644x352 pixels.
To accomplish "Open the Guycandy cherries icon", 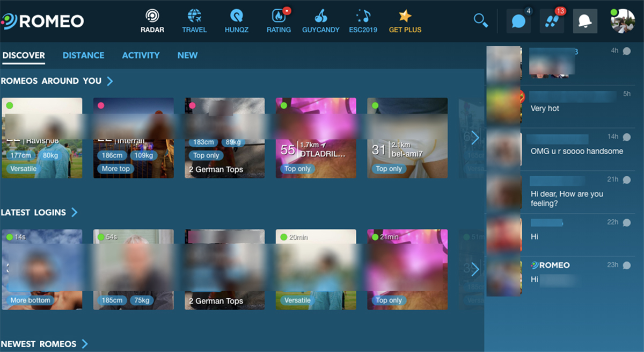I will click(320, 16).
